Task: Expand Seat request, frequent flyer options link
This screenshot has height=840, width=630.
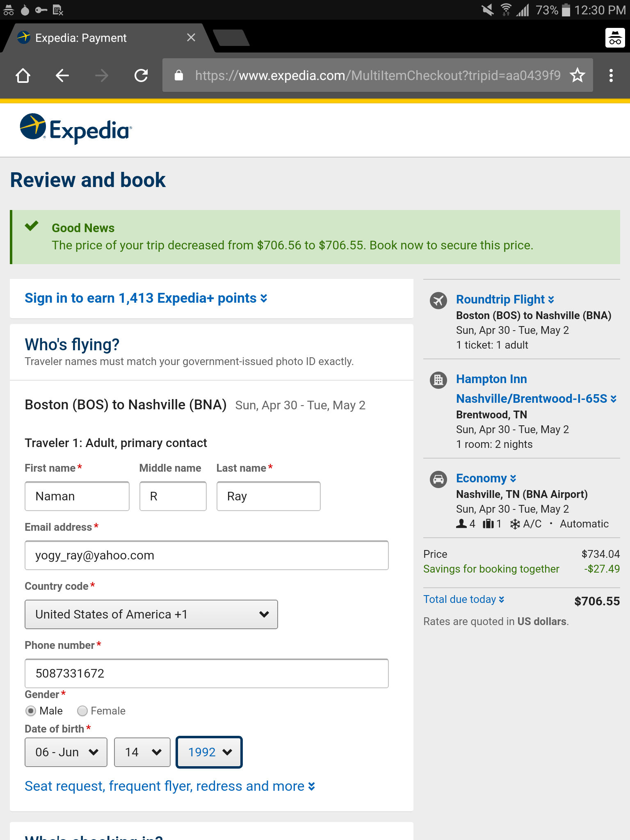Action: click(170, 786)
